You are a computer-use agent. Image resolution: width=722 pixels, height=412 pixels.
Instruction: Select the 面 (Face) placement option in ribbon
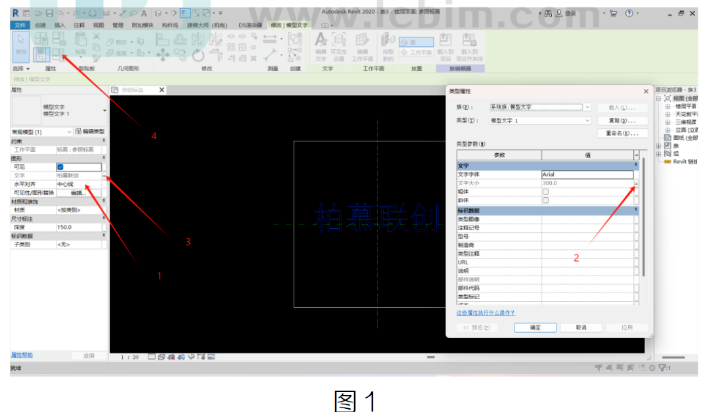(416, 42)
